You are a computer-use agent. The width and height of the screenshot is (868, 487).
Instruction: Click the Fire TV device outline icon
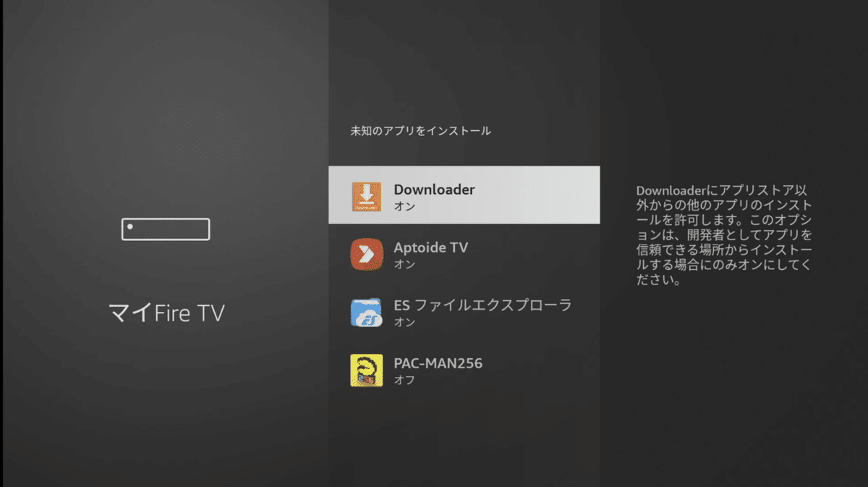[166, 229]
